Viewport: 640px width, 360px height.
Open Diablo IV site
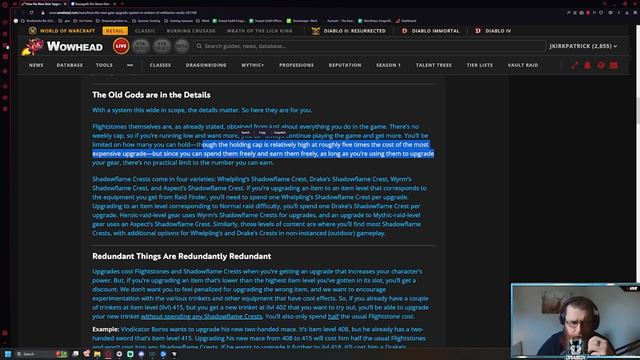click(493, 31)
